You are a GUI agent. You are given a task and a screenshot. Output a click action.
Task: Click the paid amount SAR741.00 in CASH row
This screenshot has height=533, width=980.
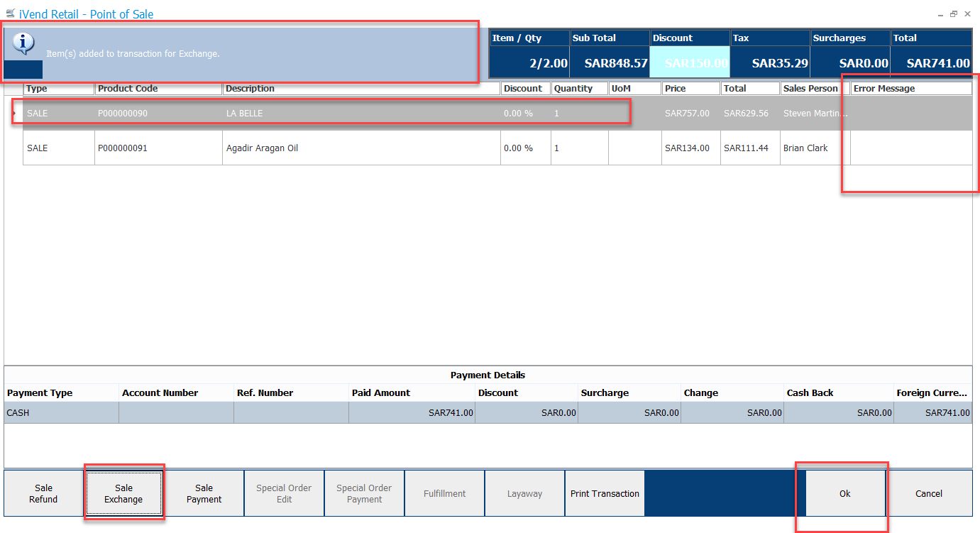[x=451, y=412]
